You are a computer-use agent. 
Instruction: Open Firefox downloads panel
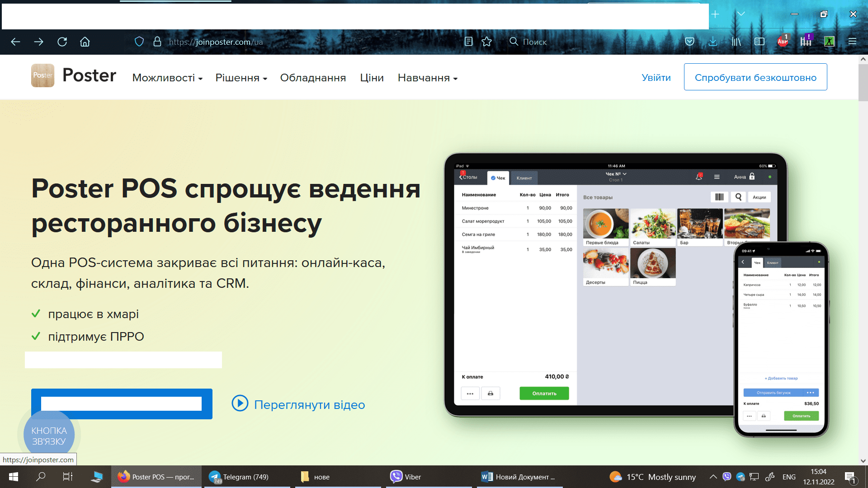pos(713,42)
